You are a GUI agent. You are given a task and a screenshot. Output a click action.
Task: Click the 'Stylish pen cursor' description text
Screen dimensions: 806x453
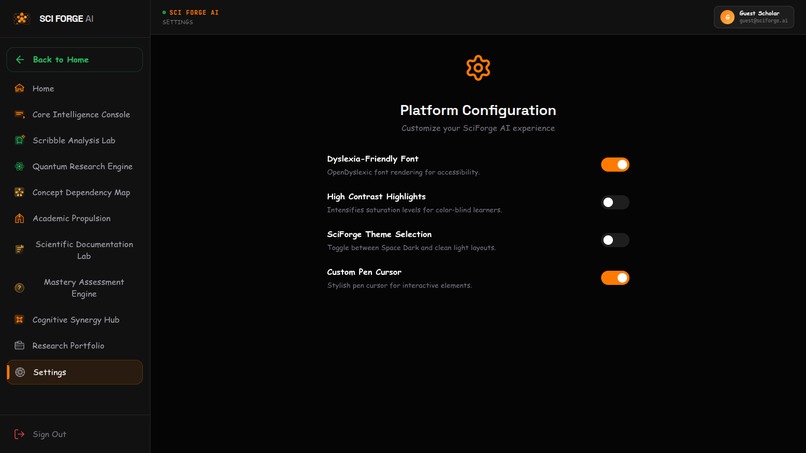(x=399, y=285)
